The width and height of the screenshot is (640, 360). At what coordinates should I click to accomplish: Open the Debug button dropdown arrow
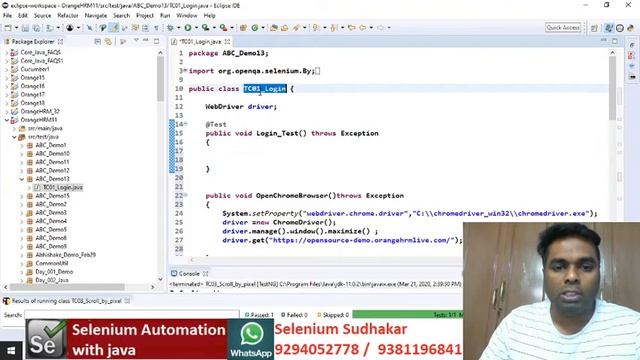[178, 28]
